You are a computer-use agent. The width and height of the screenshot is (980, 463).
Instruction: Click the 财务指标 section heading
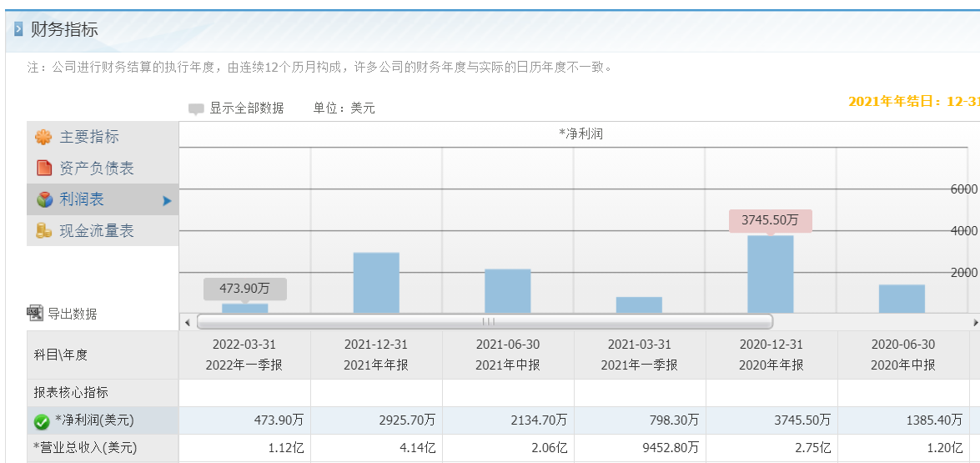[x=64, y=29]
